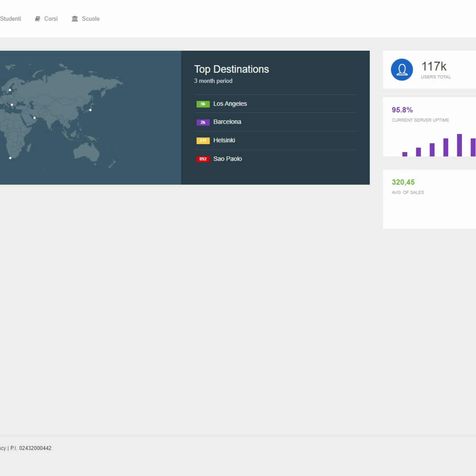
Task: Select Barcelona in the destinations list
Action: point(227,122)
